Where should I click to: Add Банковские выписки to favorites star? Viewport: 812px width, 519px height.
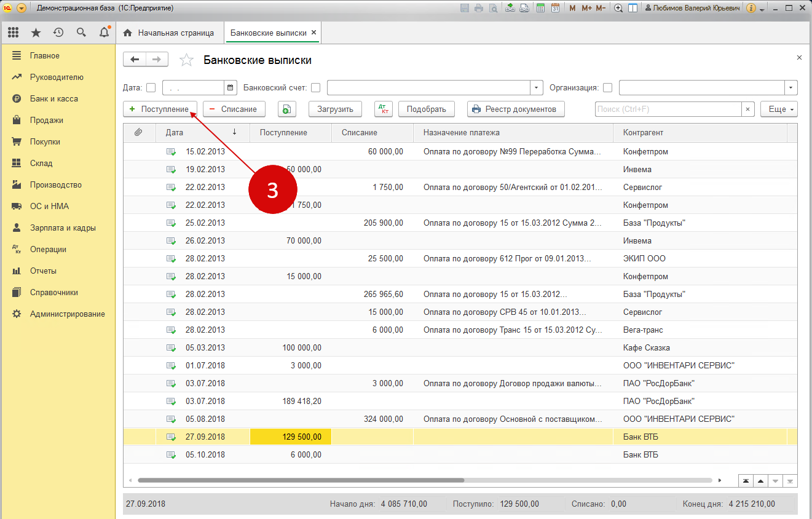[x=186, y=60]
